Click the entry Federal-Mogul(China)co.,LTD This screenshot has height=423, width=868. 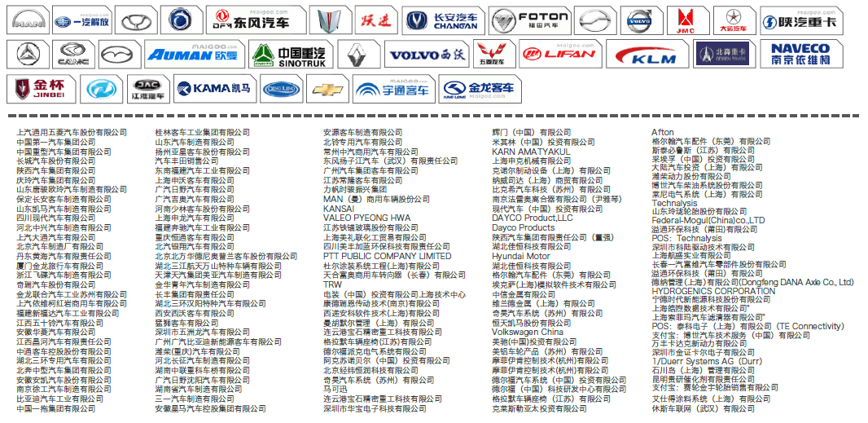708,220
